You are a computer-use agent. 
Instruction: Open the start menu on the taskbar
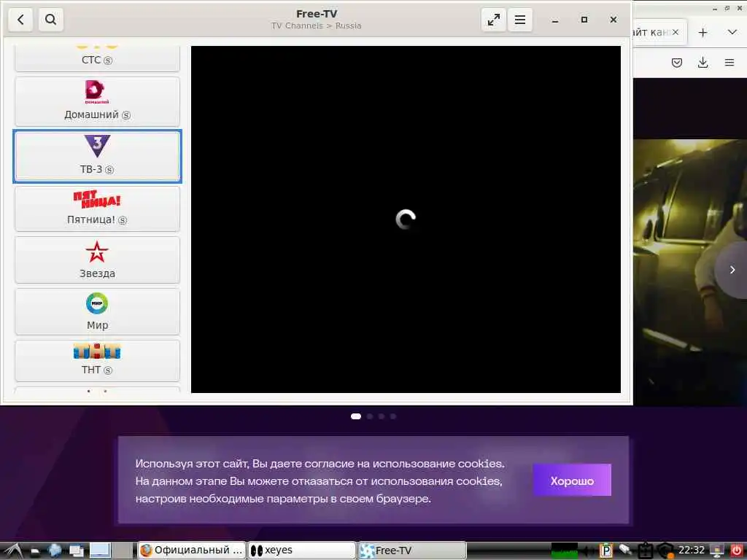tap(13, 551)
